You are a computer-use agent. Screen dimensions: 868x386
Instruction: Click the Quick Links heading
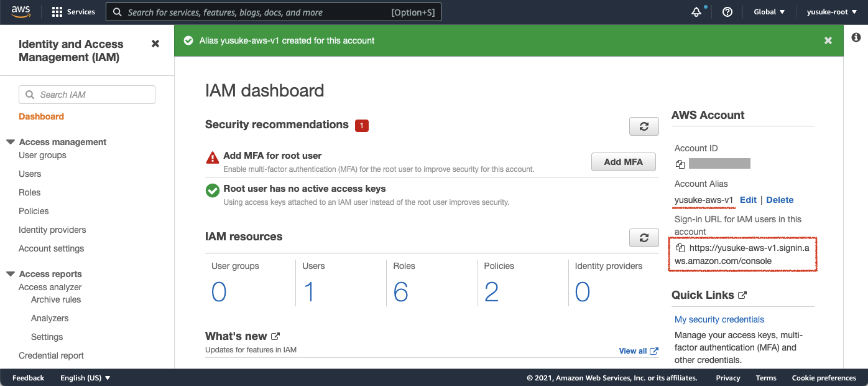pyautogui.click(x=703, y=295)
